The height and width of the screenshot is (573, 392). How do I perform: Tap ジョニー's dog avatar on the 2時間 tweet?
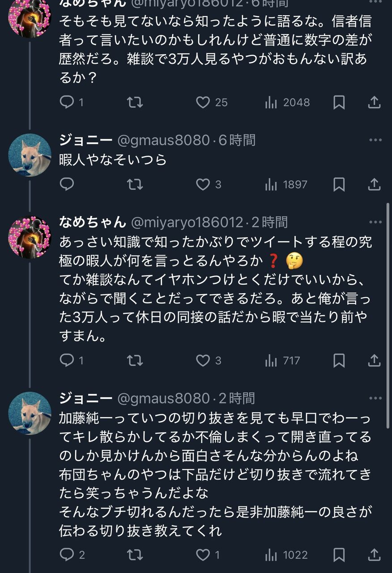click(30, 413)
